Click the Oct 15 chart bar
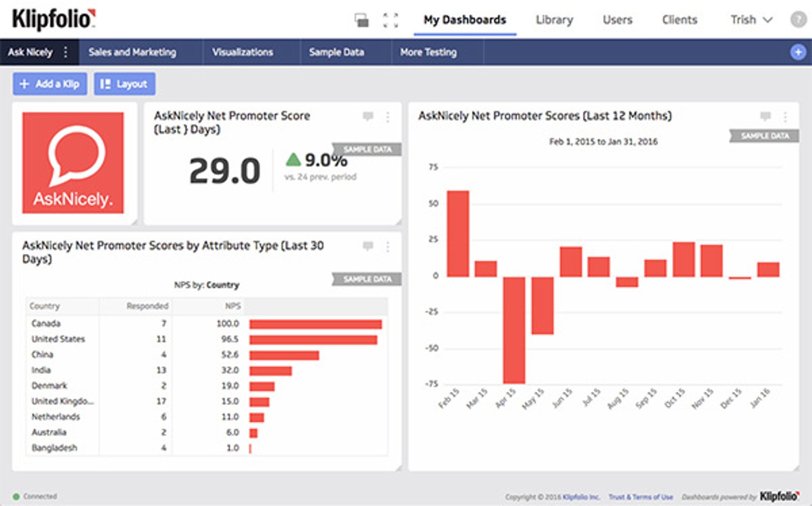The image size is (812, 506). (x=684, y=259)
